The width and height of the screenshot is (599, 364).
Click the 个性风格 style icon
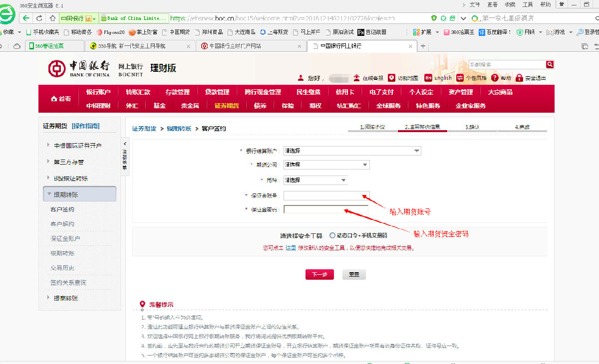(460, 78)
